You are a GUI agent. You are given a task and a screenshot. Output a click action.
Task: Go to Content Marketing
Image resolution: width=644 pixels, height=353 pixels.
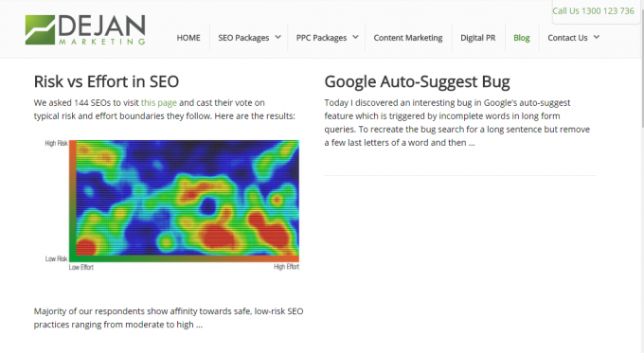click(x=408, y=38)
